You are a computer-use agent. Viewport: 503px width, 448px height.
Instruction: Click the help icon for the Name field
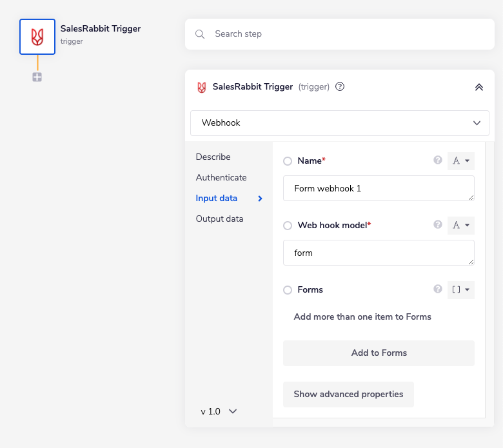(x=438, y=161)
